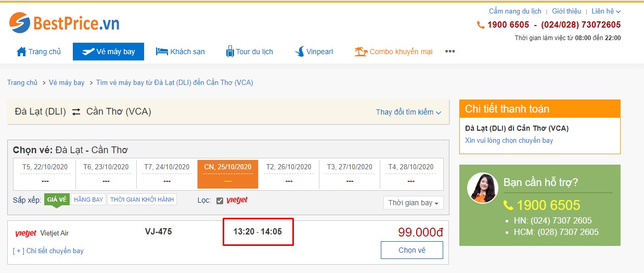The height and width of the screenshot is (273, 644).
Task: Click flight number VJ-475
Action: coord(158,232)
